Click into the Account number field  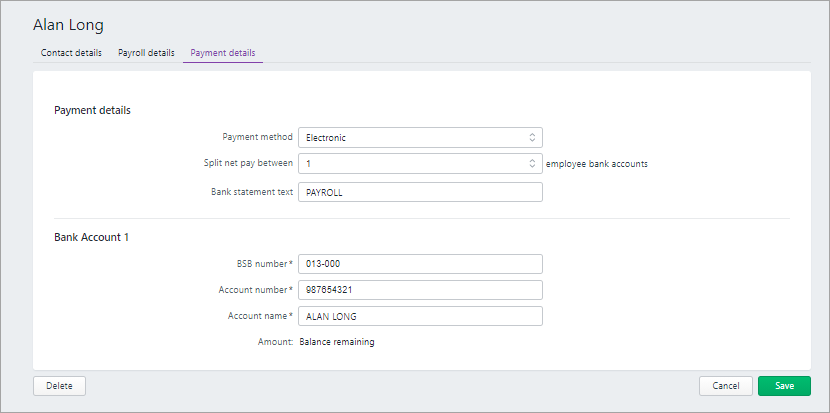pyautogui.click(x=420, y=290)
